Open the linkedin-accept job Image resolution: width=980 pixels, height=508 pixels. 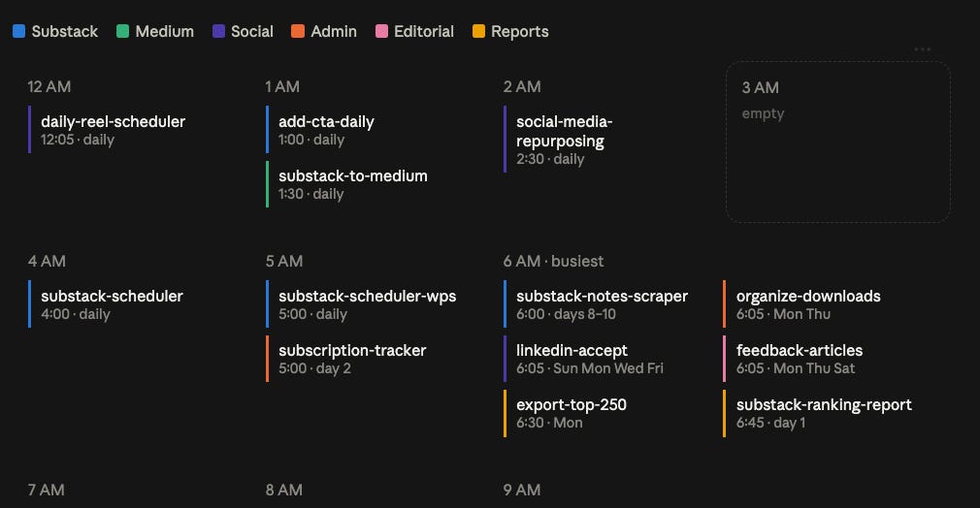pos(584,359)
